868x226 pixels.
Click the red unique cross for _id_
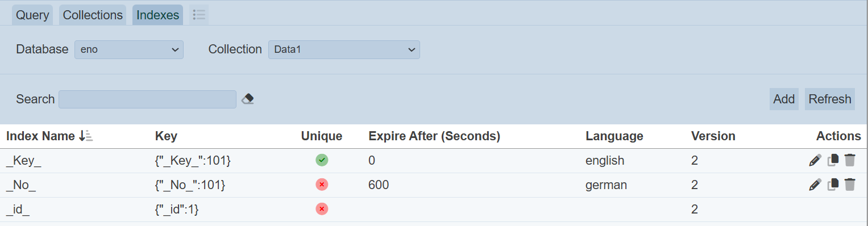(x=322, y=209)
